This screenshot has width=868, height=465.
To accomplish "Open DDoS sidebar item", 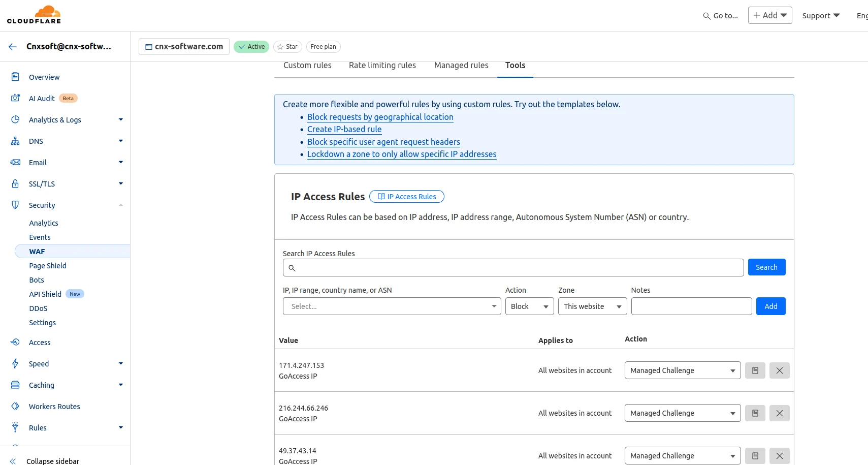I will tap(38, 308).
